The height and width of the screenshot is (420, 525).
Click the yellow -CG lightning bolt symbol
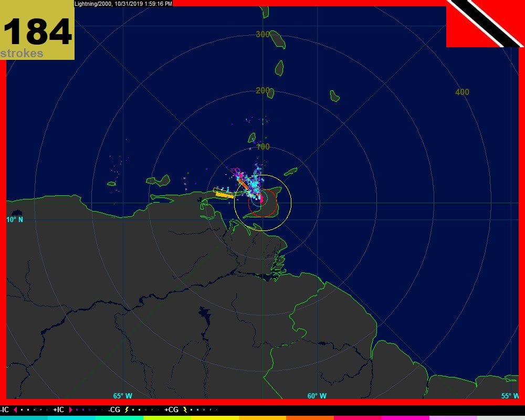pyautogui.click(x=127, y=409)
